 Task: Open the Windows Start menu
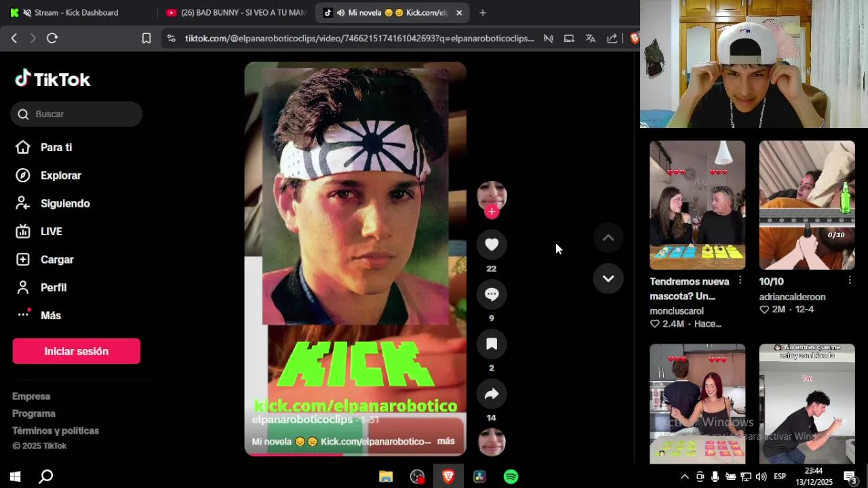(x=15, y=476)
